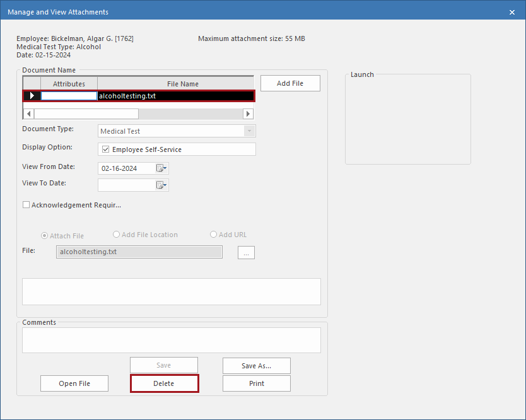Click the row selector arrow in the grid
Image resolution: width=526 pixels, height=420 pixels.
click(x=32, y=96)
